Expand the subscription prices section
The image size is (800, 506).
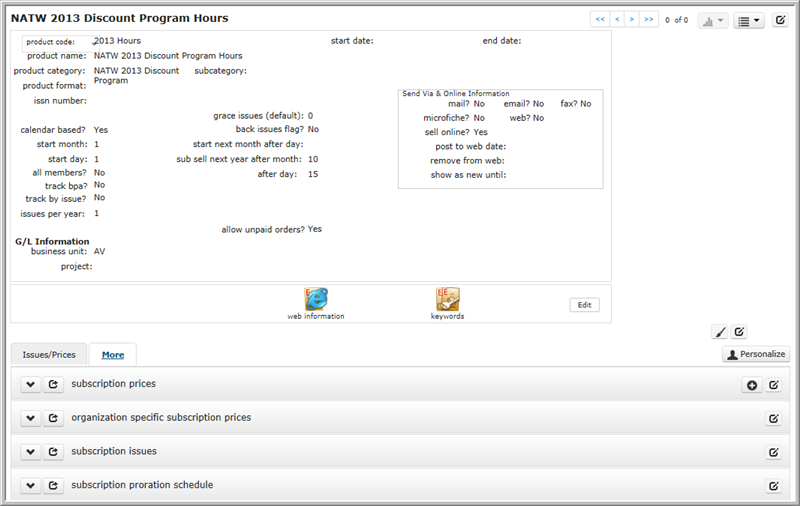pos(31,385)
